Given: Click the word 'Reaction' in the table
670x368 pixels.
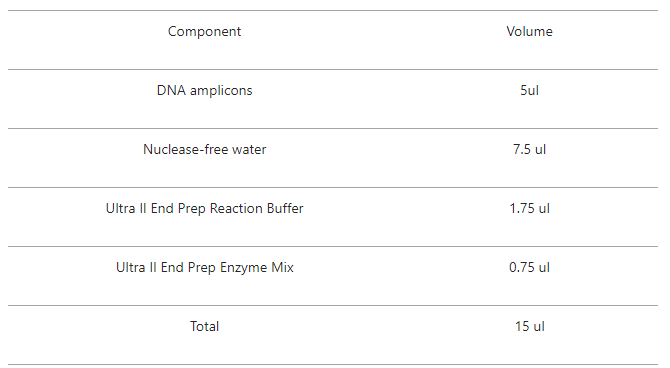Looking at the screenshot, I should pos(236,208).
